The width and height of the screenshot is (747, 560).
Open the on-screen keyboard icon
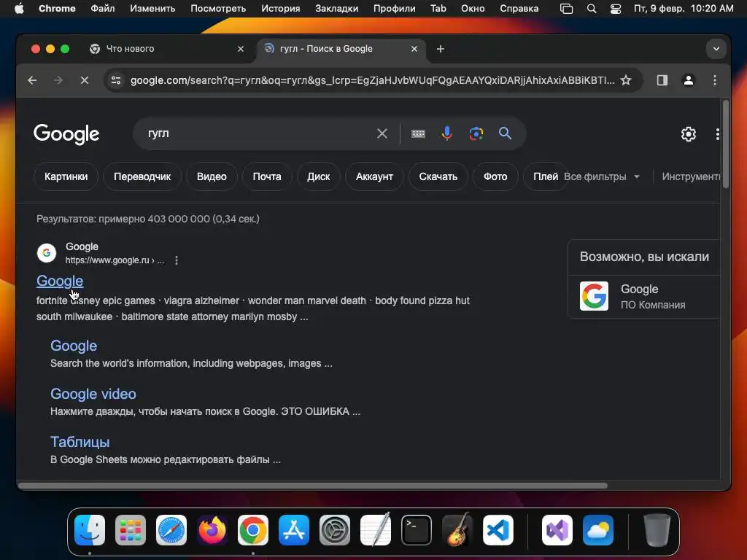coord(418,134)
